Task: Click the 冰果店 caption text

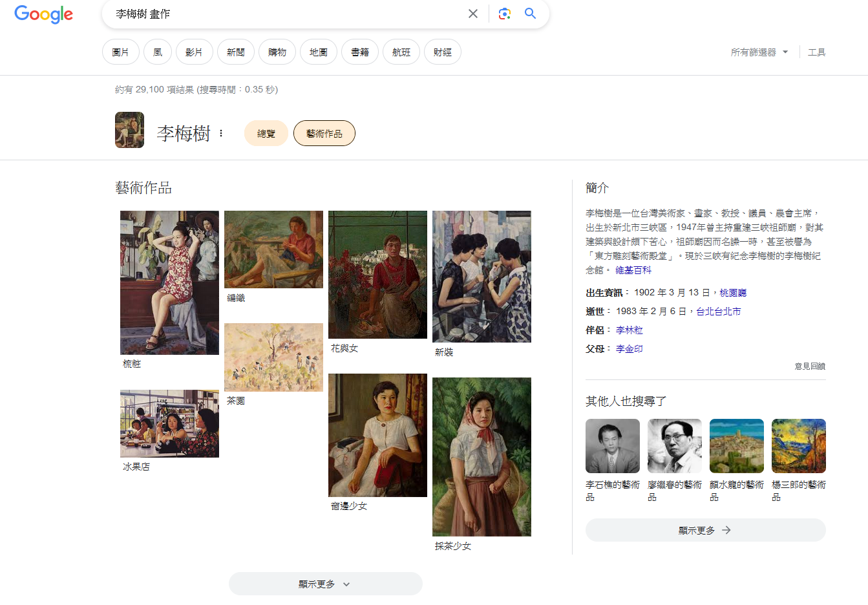Action: (x=136, y=467)
